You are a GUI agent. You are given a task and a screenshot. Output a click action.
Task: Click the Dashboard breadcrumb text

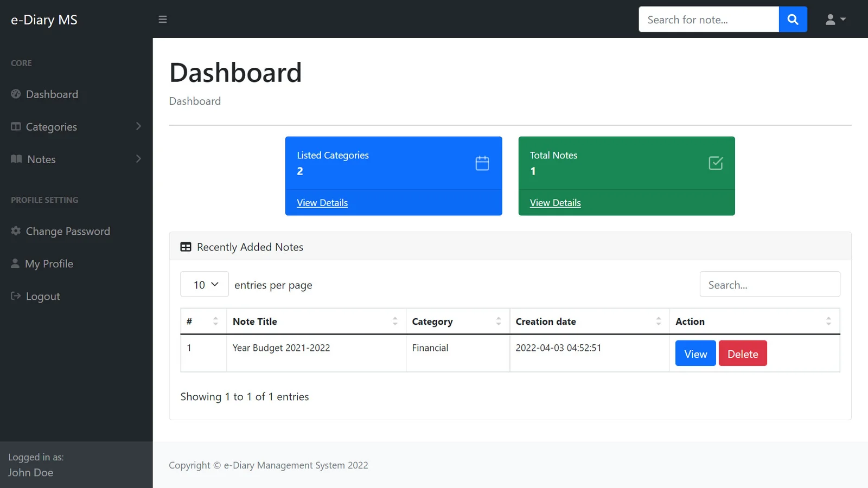(195, 101)
